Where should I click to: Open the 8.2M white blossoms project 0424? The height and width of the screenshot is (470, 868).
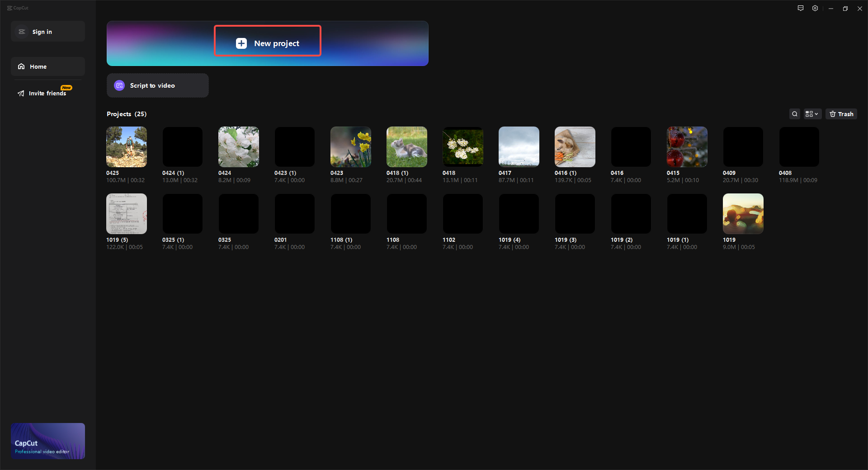click(239, 147)
